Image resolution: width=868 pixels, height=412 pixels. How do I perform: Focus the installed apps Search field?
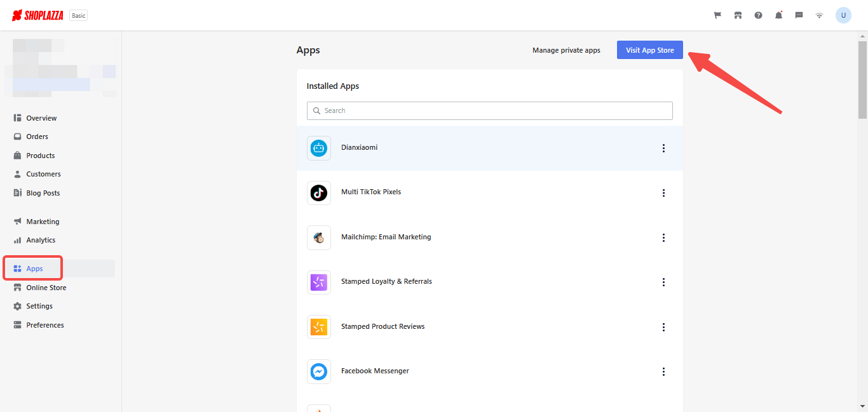(x=490, y=110)
